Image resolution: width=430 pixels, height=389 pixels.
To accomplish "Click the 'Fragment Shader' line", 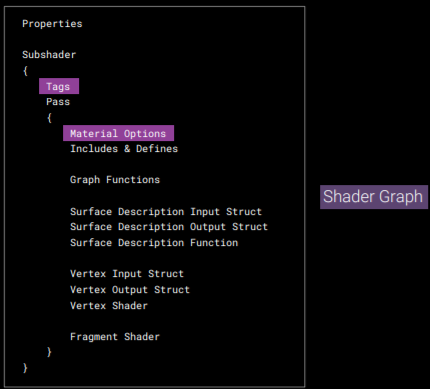I will pos(115,337).
